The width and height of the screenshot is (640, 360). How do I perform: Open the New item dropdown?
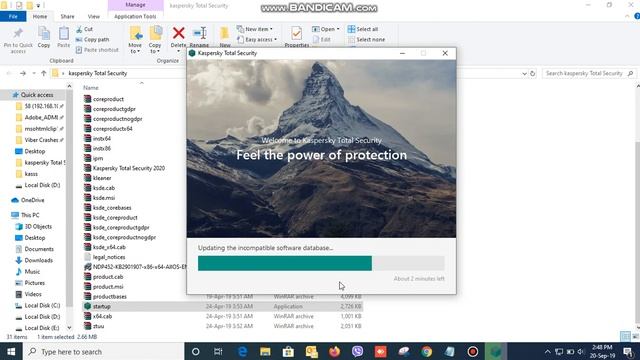(255, 29)
